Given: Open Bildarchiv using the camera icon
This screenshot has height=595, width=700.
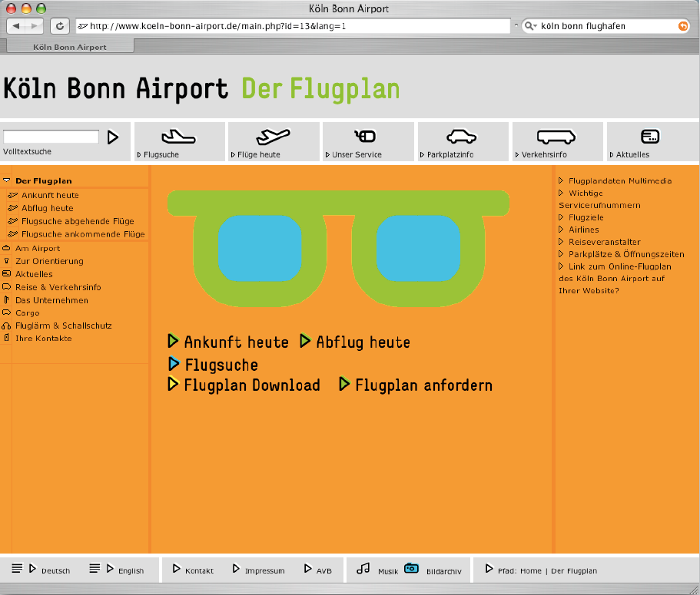Looking at the screenshot, I should (x=411, y=568).
